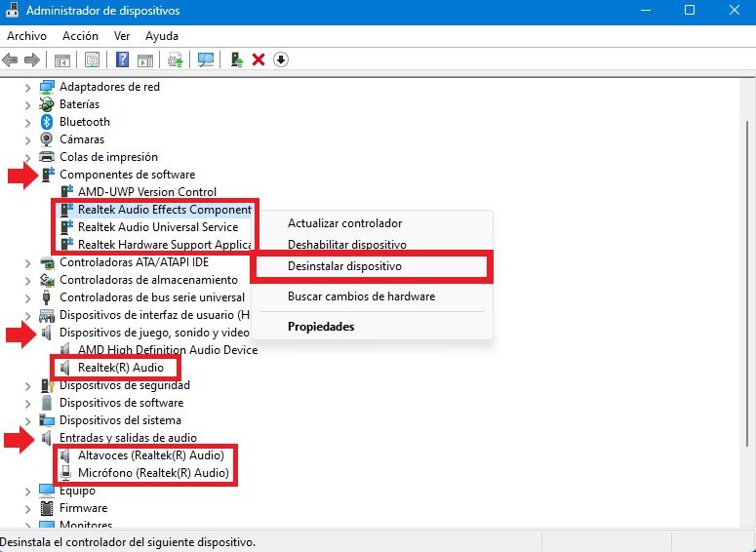
Task: Expand the Controladoras ATA/ATAPI IDE node
Action: (28, 263)
